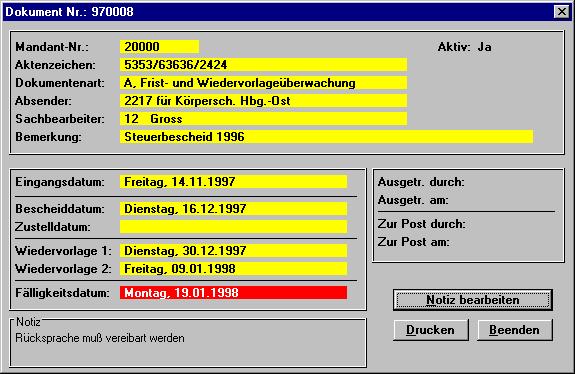This screenshot has height=374, width=575.
Task: Click the Aktenzeichen field 5353/63636/2424
Action: pos(263,65)
